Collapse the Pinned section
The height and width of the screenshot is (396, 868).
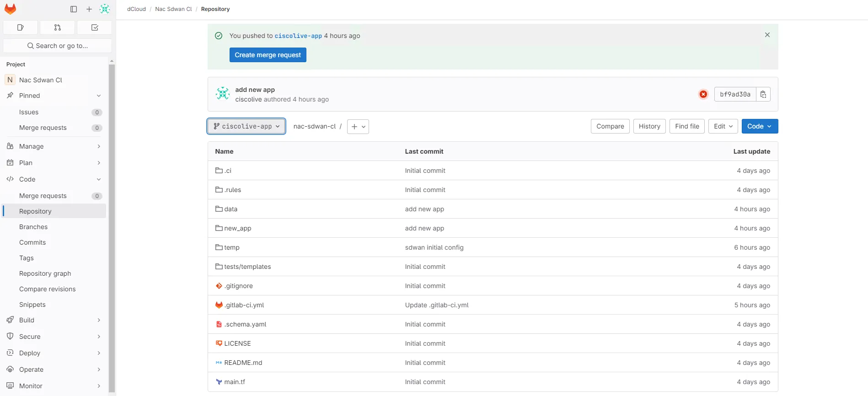[99, 96]
